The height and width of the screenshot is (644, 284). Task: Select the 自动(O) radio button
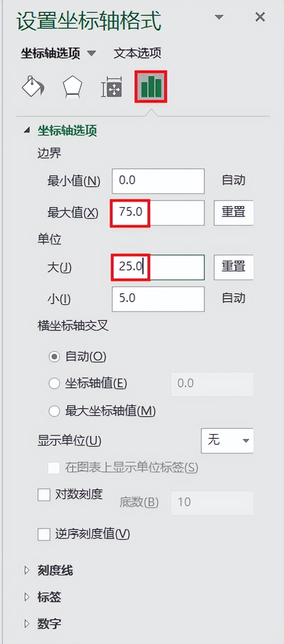(54, 357)
